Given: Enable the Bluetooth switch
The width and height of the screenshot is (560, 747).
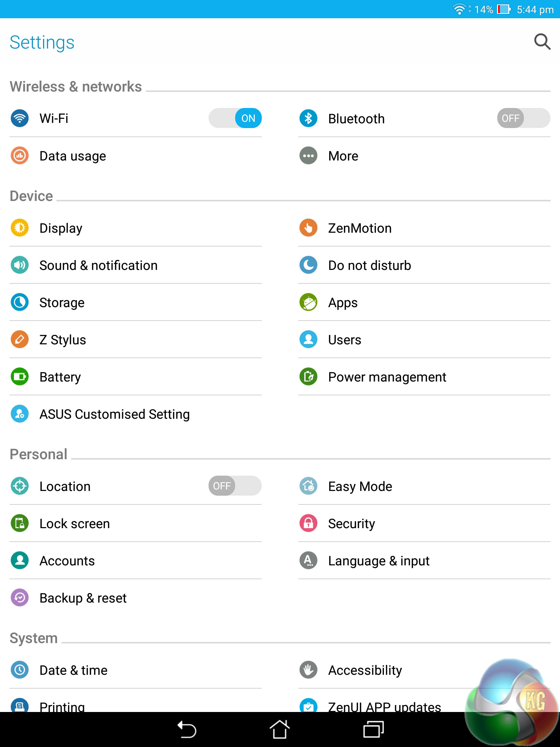Looking at the screenshot, I should (x=524, y=118).
